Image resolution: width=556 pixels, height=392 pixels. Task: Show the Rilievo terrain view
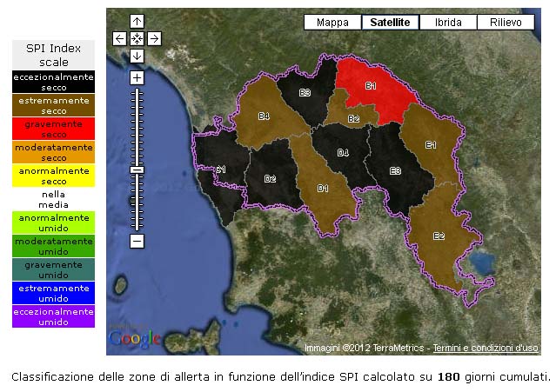click(x=506, y=23)
